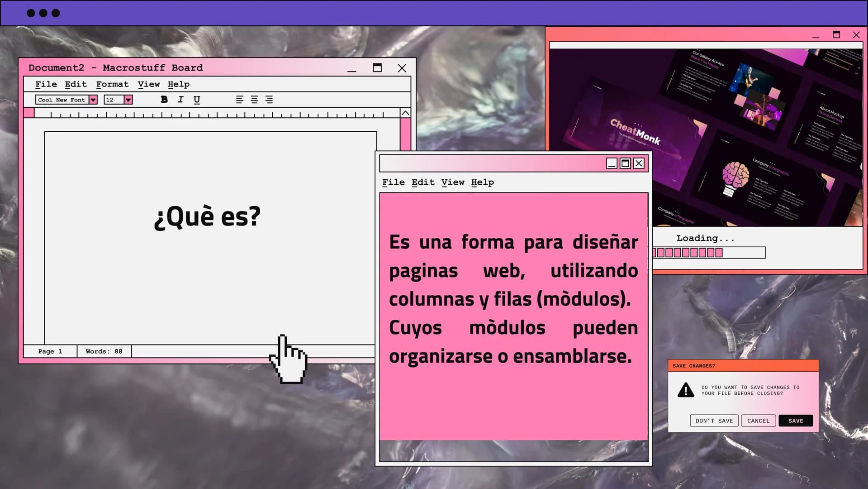Close the Macrostuff Board window
This screenshot has width=868, height=489.
pyautogui.click(x=402, y=68)
